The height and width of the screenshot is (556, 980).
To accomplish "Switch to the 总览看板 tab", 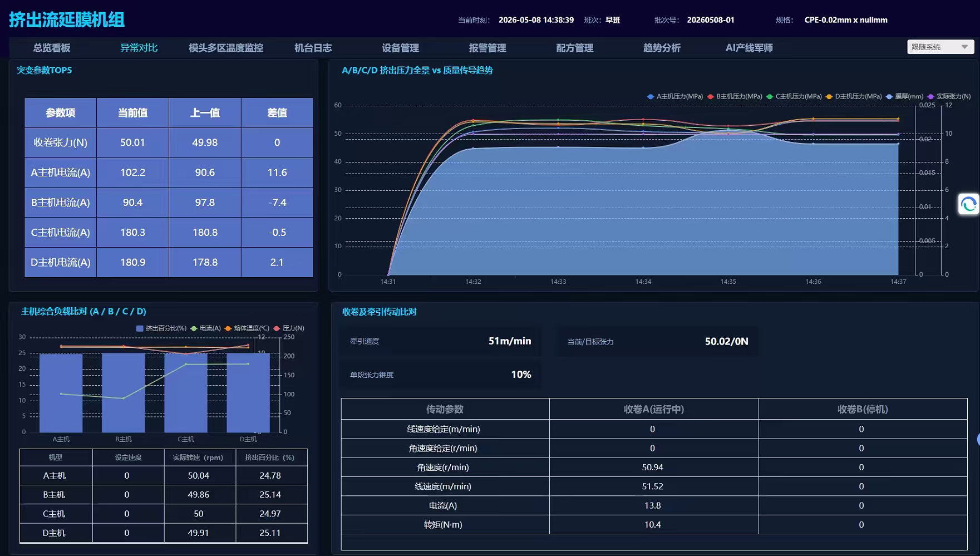I will coord(52,48).
